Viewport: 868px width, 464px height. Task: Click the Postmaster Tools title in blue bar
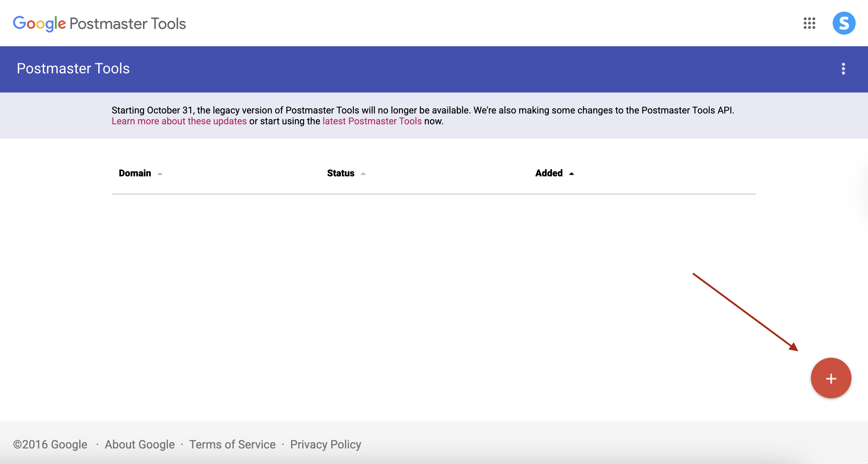coord(73,69)
